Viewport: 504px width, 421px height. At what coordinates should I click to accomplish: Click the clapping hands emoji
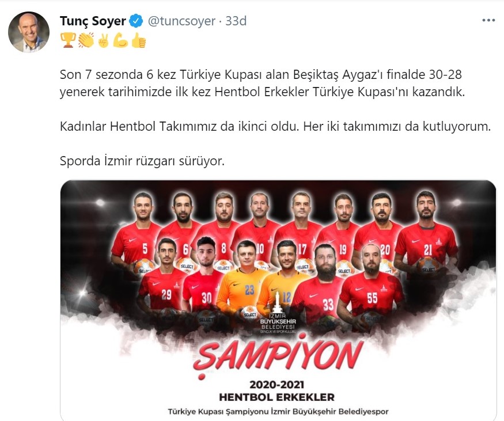tap(86, 40)
